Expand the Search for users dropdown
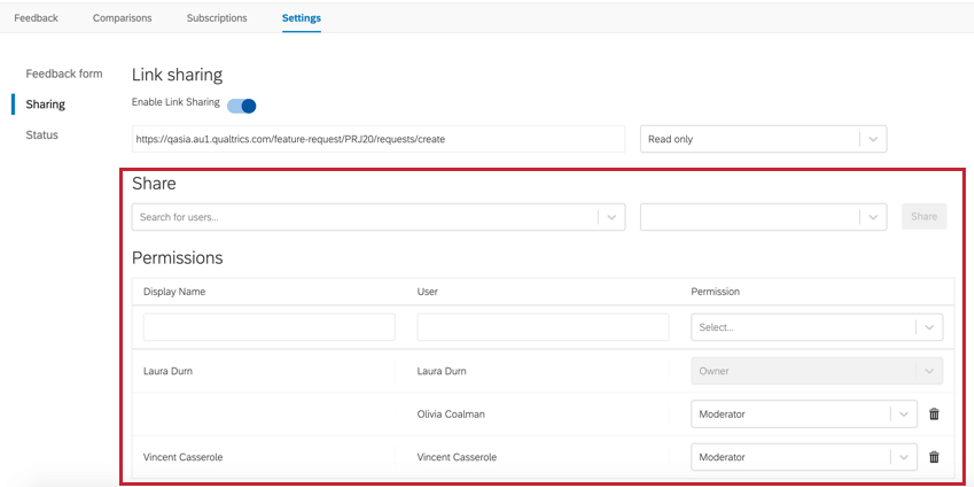This screenshot has height=487, width=974. (611, 217)
